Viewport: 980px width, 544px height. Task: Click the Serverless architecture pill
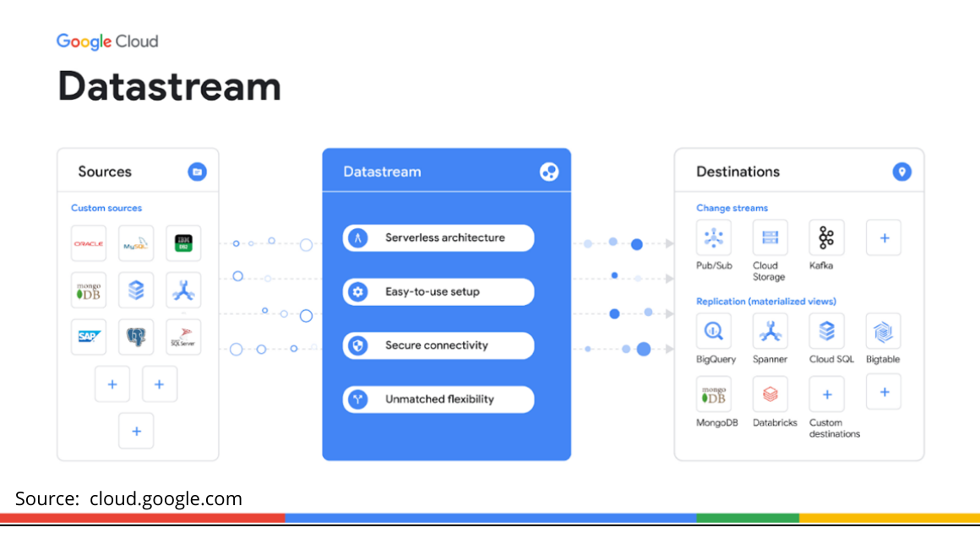(x=438, y=238)
